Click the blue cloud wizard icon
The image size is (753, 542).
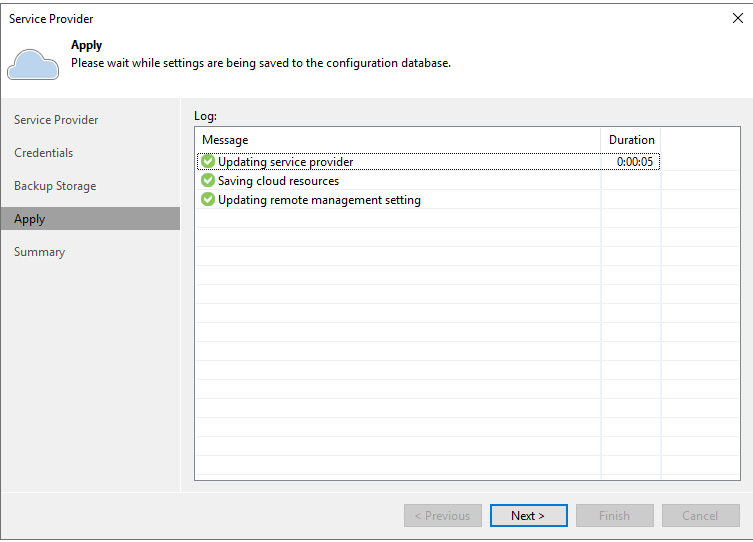pos(33,64)
